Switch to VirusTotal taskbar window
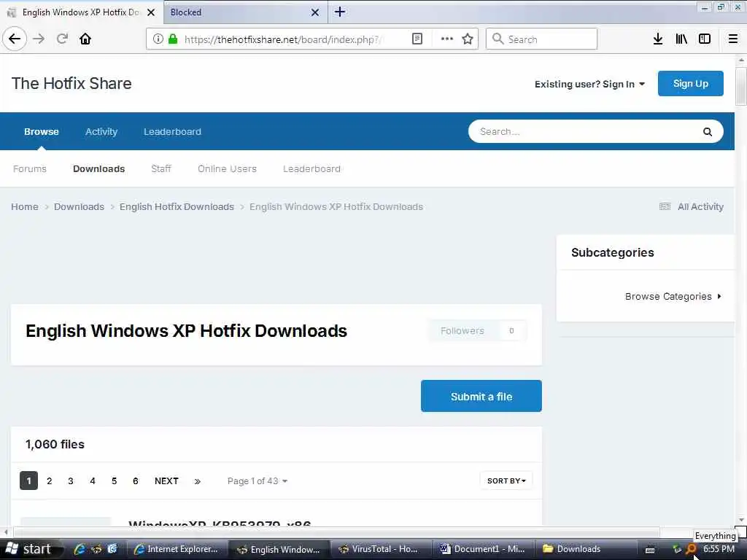Image resolution: width=747 pixels, height=560 pixels. pos(381,549)
